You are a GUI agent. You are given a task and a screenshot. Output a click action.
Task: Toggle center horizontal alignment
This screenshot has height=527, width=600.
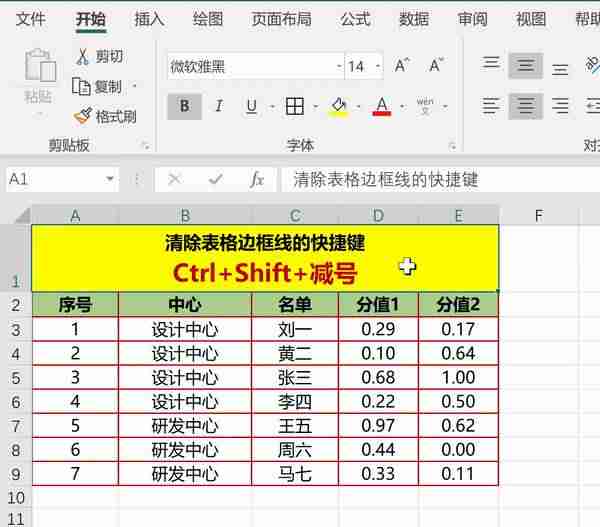click(525, 106)
